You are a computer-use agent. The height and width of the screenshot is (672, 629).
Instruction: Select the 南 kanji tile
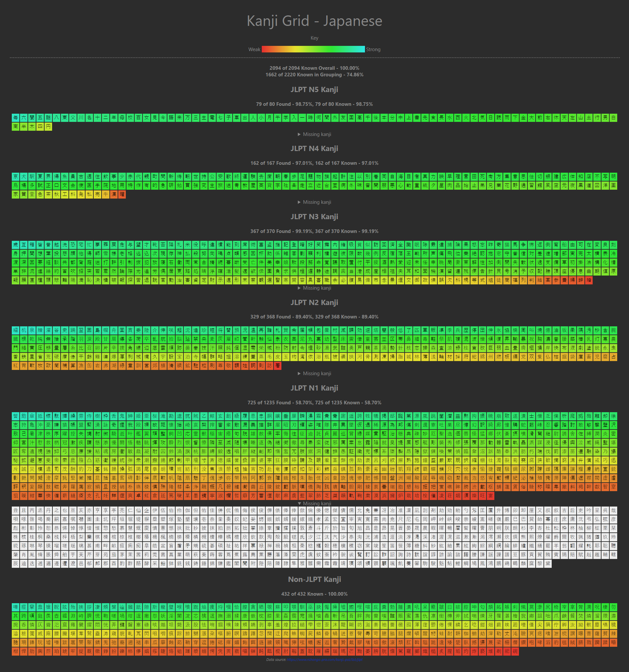(x=15, y=126)
